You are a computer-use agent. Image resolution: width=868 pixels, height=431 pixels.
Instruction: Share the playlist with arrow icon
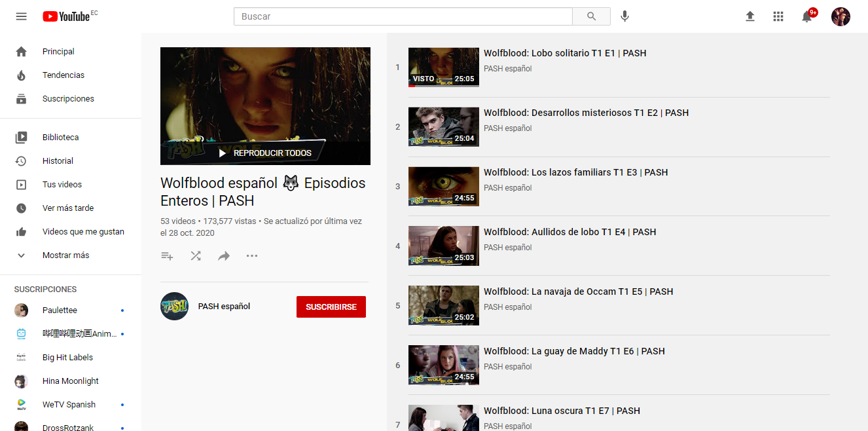[x=224, y=256]
